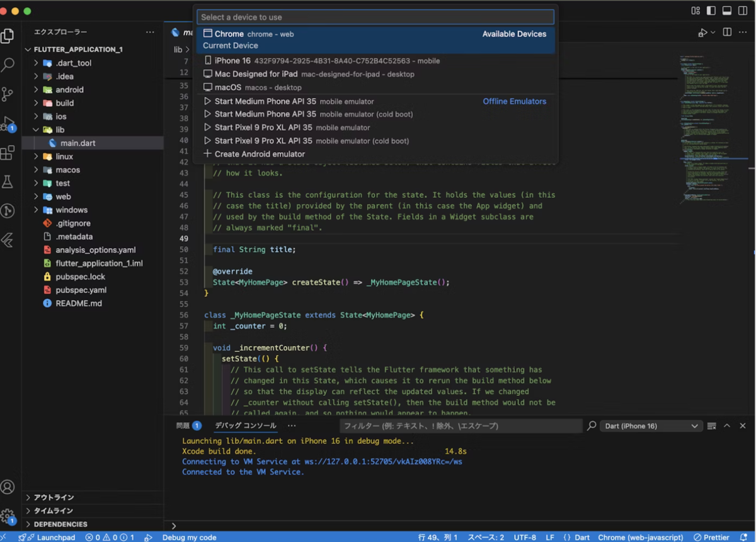Split the editor to the right

click(727, 32)
